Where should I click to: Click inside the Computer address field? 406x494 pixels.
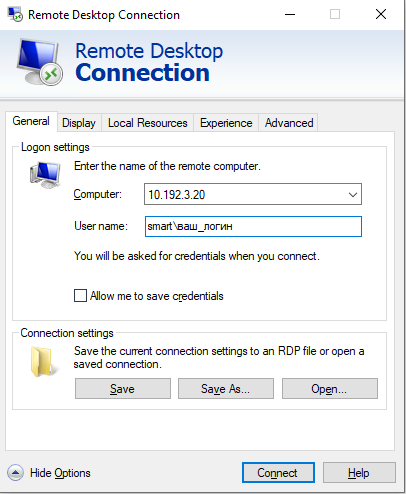245,194
